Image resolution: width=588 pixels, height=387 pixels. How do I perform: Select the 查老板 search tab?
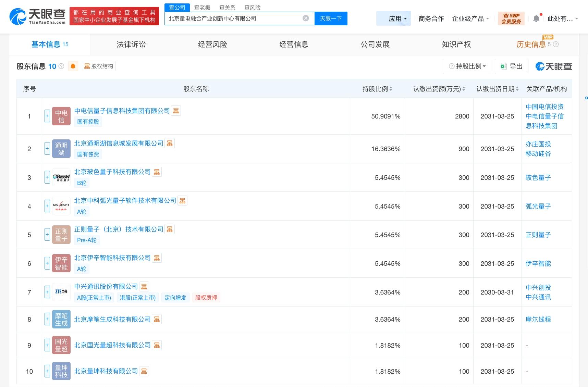pyautogui.click(x=202, y=8)
